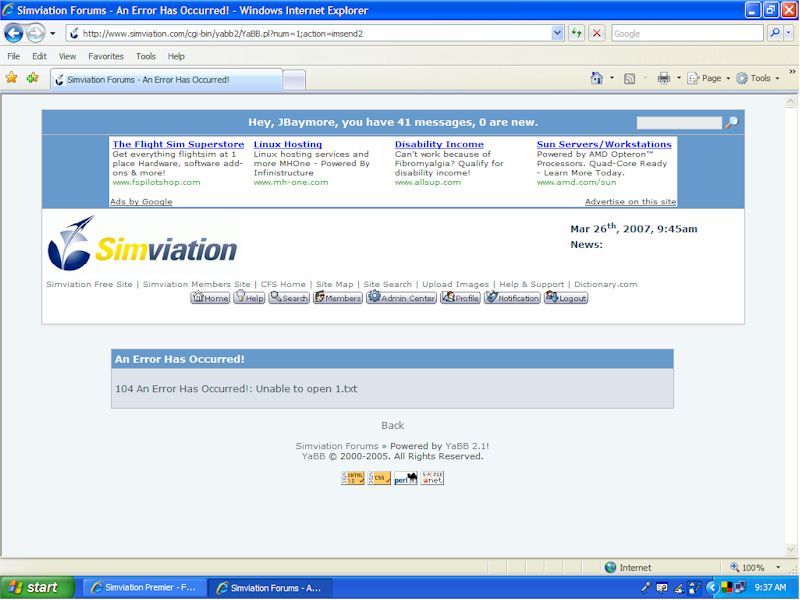Click the Print toolbar icon

coord(663,78)
